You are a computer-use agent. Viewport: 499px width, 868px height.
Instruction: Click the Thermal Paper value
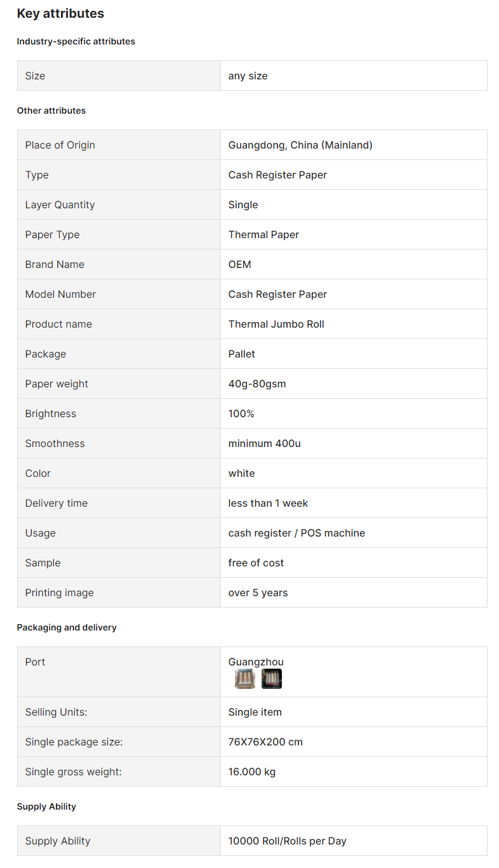point(263,234)
